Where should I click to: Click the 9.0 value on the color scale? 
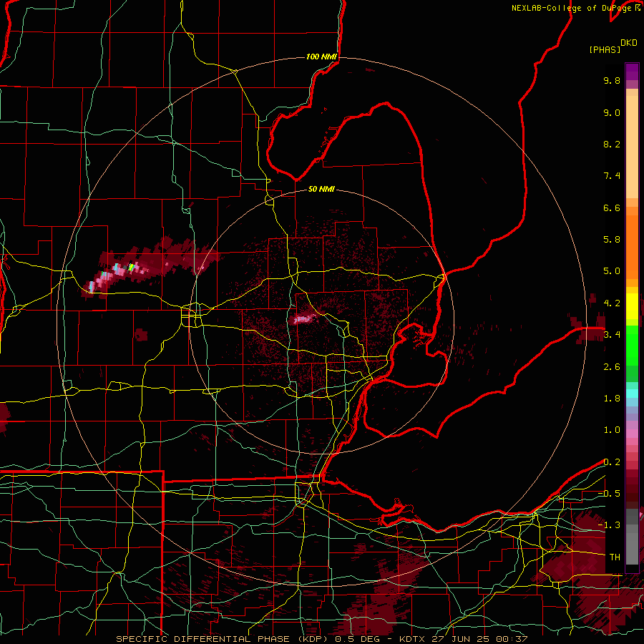[612, 112]
